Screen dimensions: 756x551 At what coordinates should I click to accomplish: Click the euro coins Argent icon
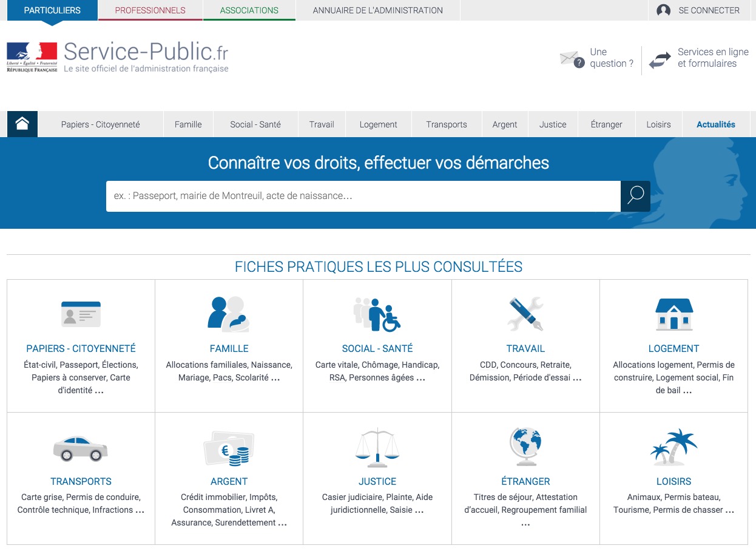point(229,448)
